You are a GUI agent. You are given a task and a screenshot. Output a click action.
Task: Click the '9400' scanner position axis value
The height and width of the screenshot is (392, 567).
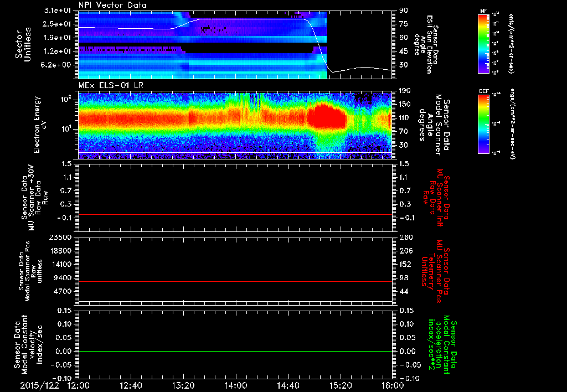tap(63, 278)
